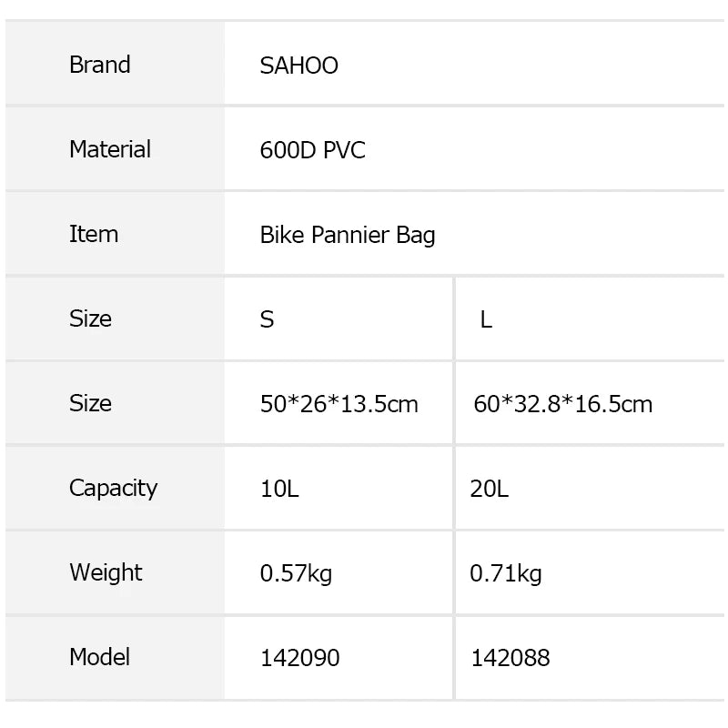Click the Material row label
Viewport: 728px width, 728px height.
(x=110, y=149)
